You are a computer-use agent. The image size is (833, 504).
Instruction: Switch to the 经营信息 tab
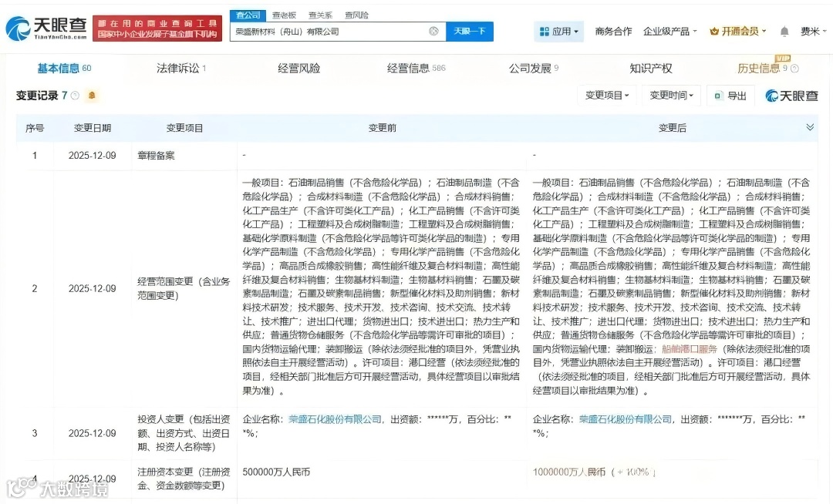(x=416, y=69)
